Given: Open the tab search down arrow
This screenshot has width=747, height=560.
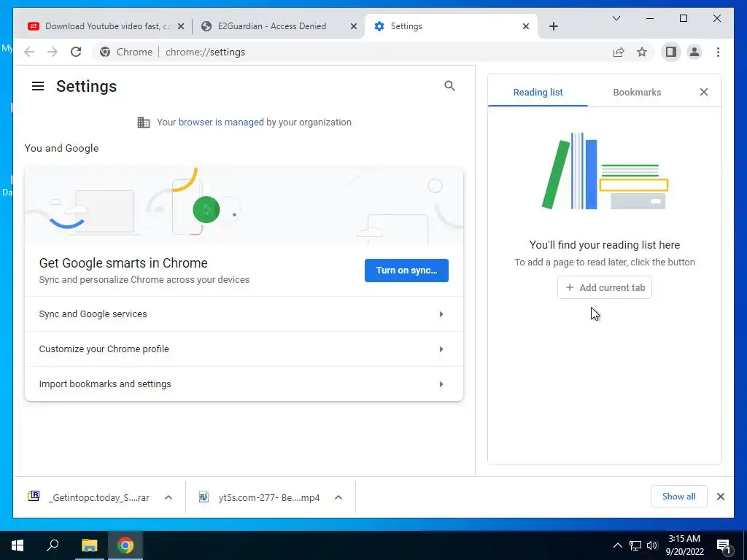Looking at the screenshot, I should (616, 18).
